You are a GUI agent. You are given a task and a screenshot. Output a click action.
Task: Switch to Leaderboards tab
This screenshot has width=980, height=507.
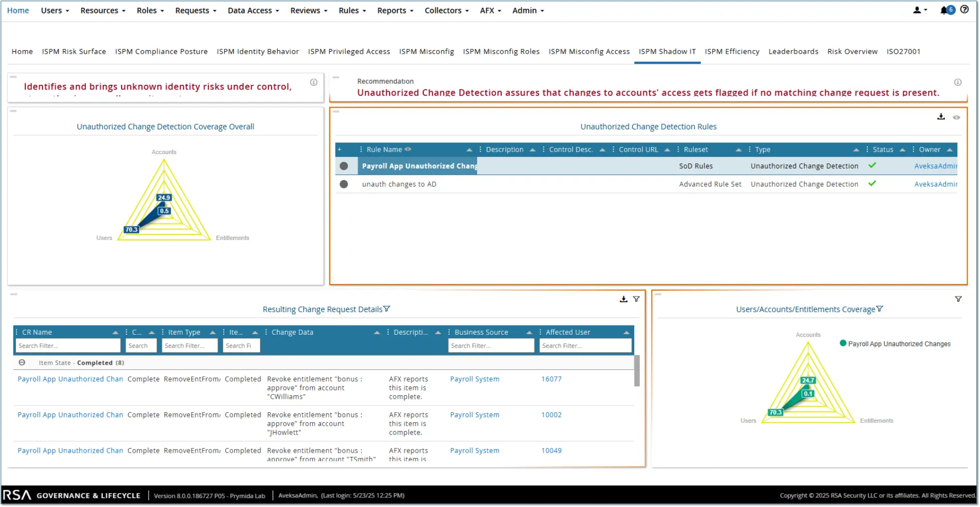793,52
